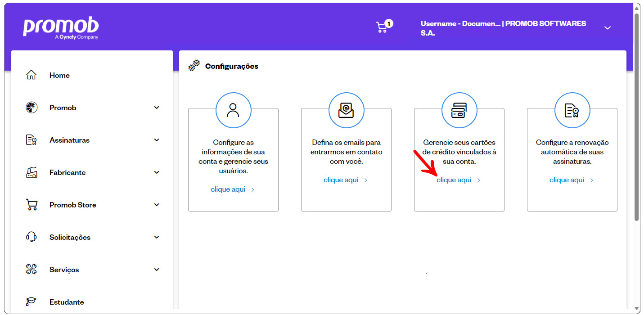Click the credit cards circle icon
Image resolution: width=644 pixels, height=315 pixels.
tap(459, 110)
